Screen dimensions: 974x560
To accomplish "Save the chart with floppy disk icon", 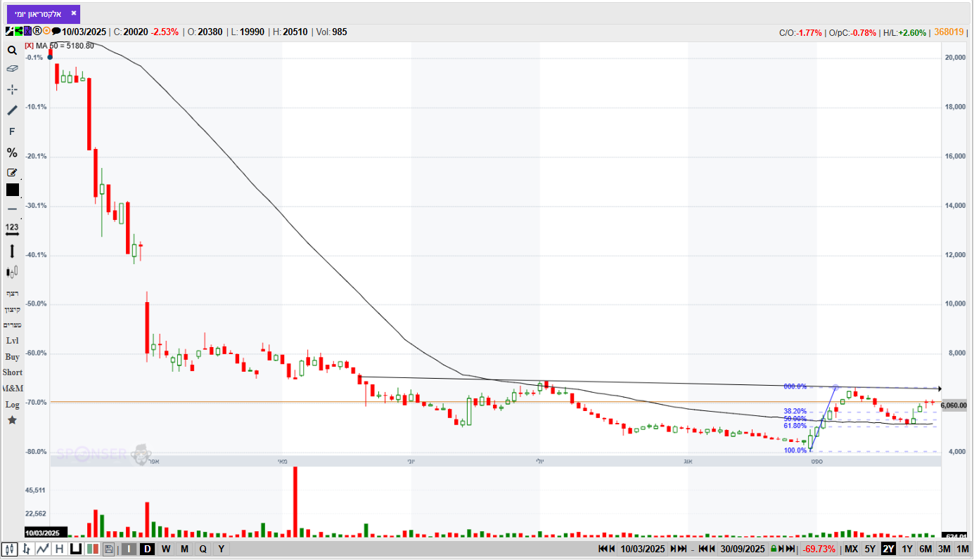I will (x=109, y=549).
